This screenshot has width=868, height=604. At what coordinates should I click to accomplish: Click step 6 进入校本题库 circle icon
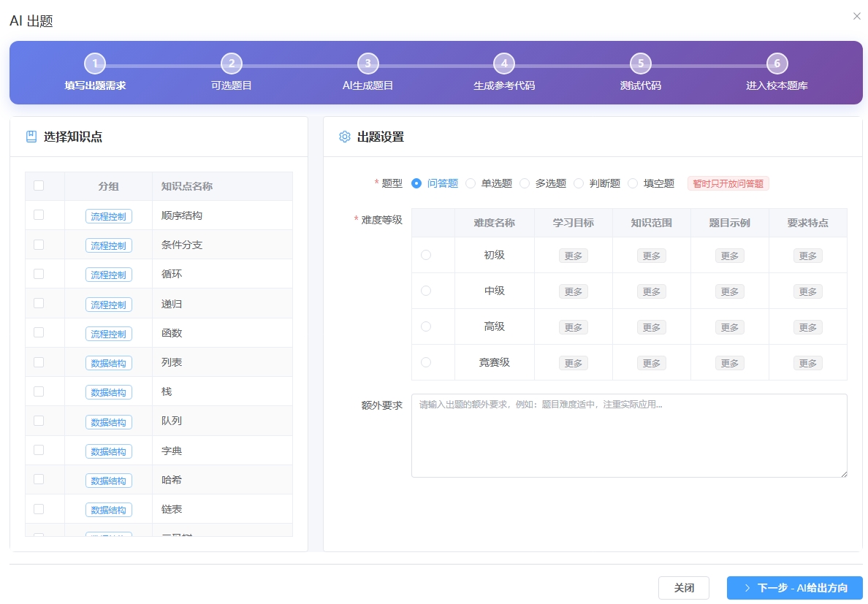point(777,64)
